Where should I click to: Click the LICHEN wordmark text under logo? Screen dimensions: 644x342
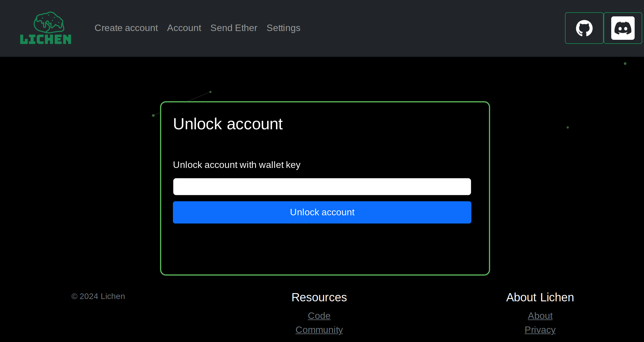coord(46,39)
